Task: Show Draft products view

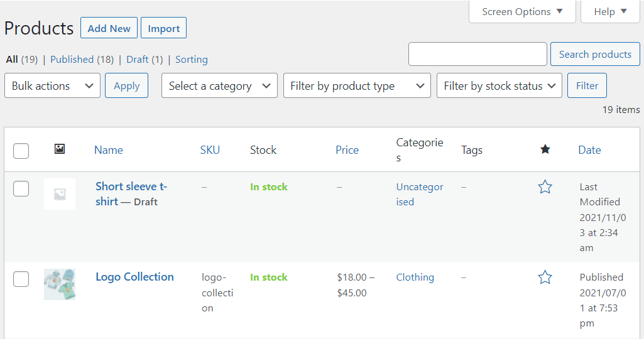Action: 137,60
